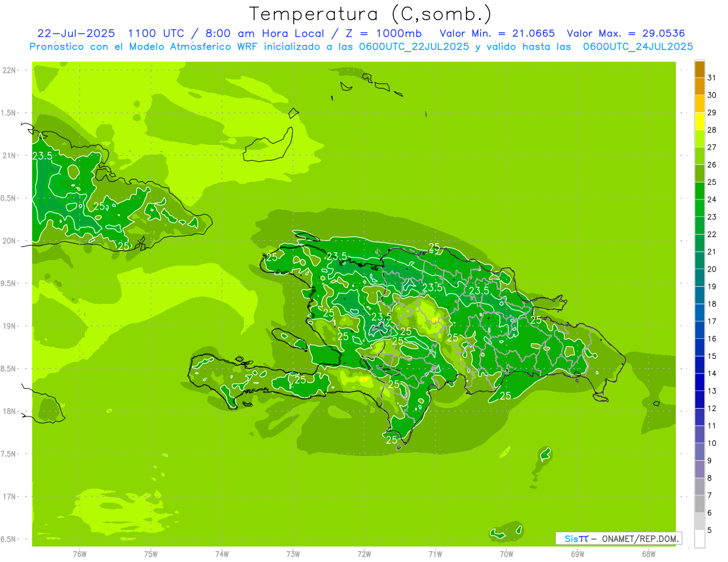The height and width of the screenshot is (562, 728).
Task: Click the "ONAMET/REP.DOM." credit label
Action: (x=639, y=538)
